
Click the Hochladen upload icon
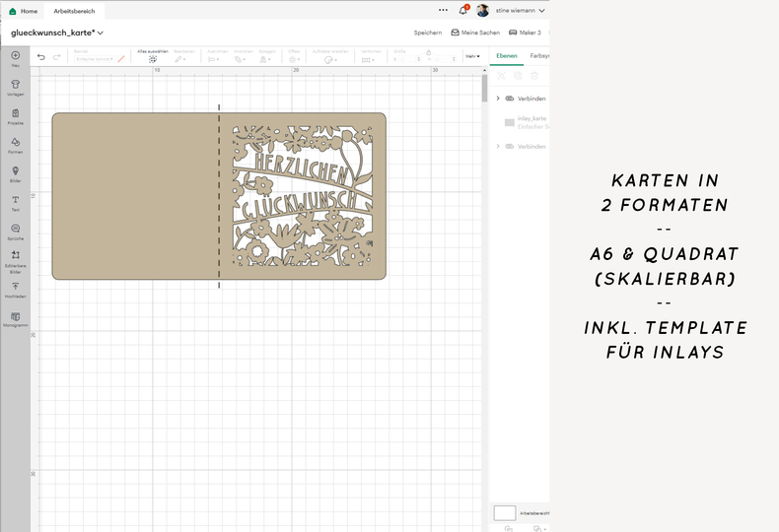[15, 287]
